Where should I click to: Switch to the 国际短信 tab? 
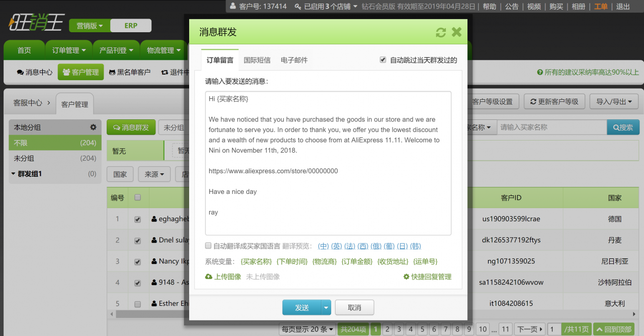pyautogui.click(x=257, y=60)
